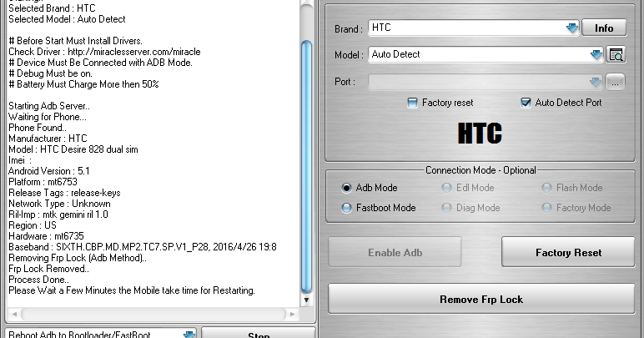This screenshot has width=644, height=338.
Task: Select Edl Mode radio button
Action: [446, 188]
